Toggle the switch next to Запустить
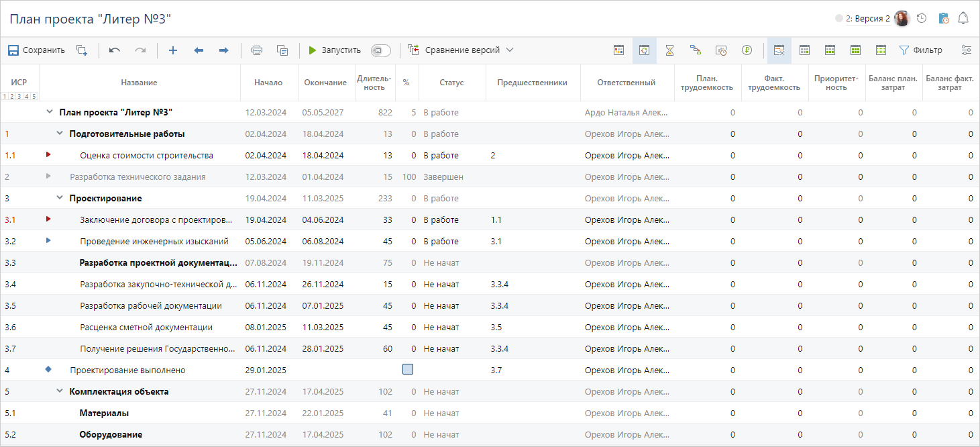The height and width of the screenshot is (447, 980). tap(380, 50)
